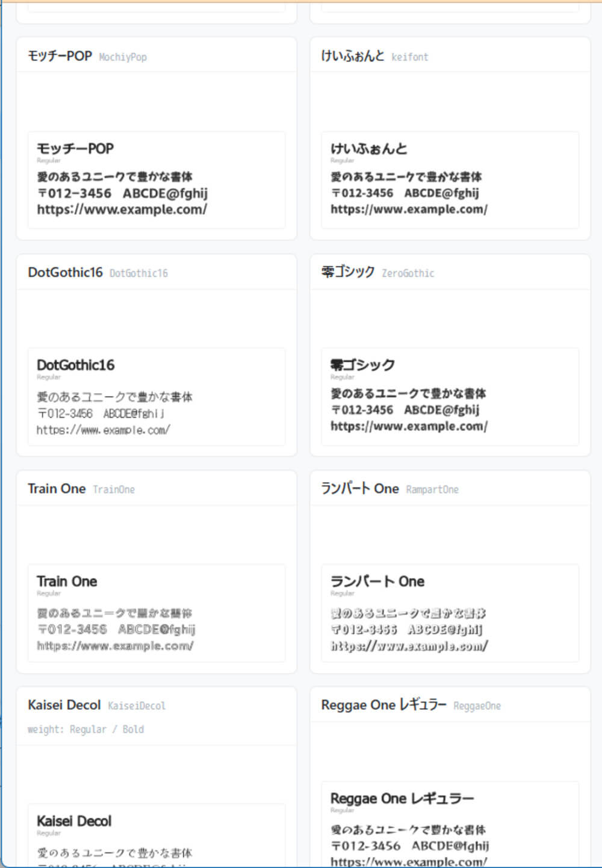Click the 零ゴシック card heading
This screenshot has width=602, height=868.
tap(348, 272)
